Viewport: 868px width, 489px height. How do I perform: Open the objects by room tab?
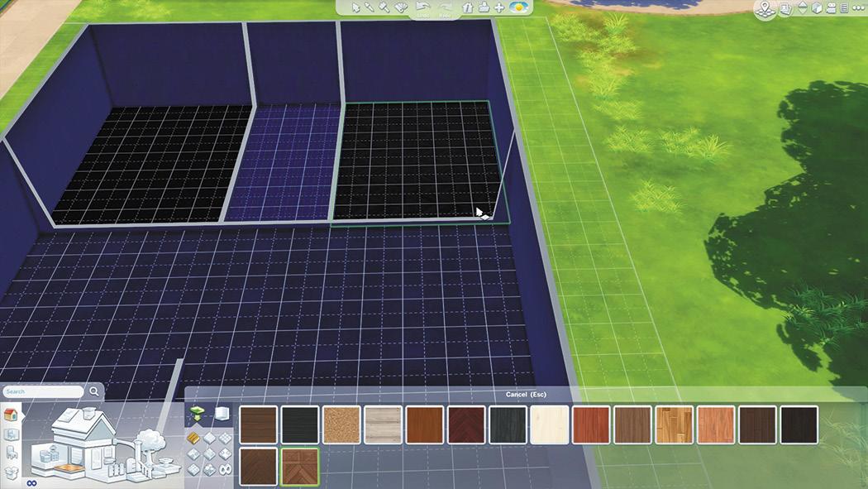[x=11, y=434]
